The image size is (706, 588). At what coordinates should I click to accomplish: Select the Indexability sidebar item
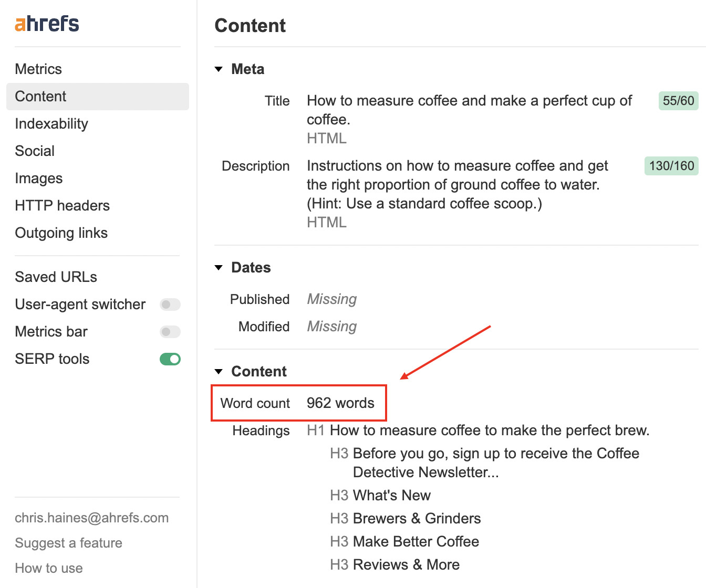tap(51, 124)
